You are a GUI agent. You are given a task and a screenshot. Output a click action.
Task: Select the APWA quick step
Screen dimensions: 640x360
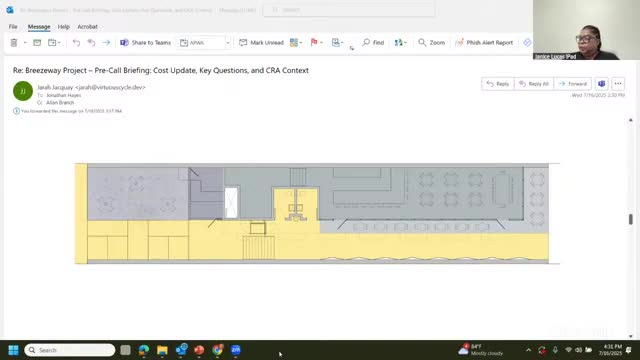coord(202,42)
